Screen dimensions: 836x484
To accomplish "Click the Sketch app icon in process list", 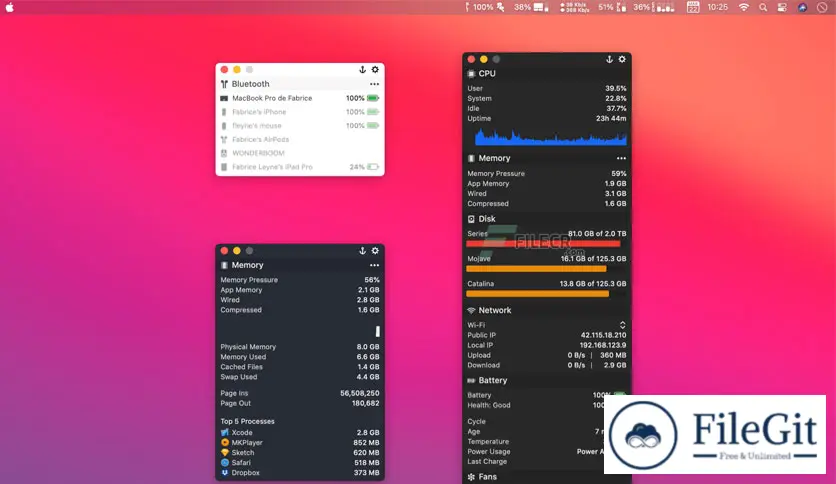I will [225, 453].
